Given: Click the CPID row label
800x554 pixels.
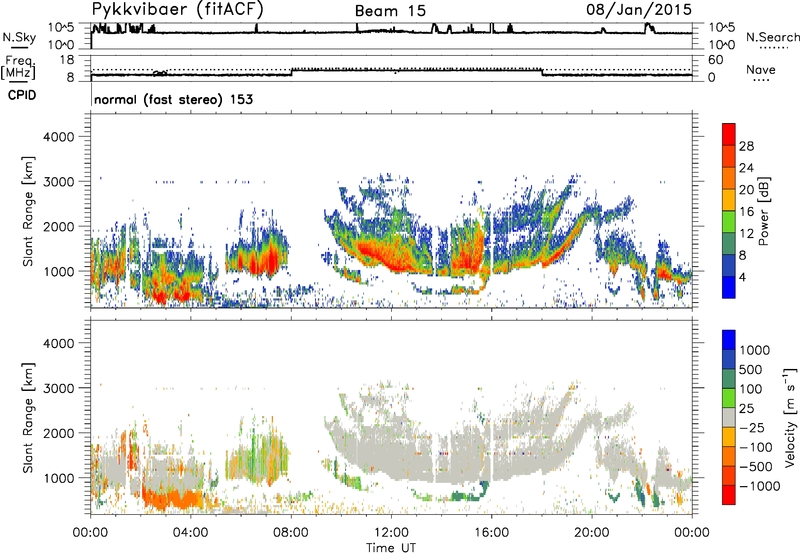Looking at the screenshot, I should [22, 95].
